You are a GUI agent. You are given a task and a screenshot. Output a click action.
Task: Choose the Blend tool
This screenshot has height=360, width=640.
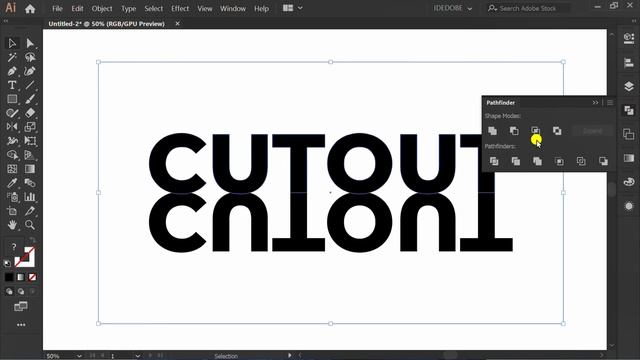click(30, 182)
